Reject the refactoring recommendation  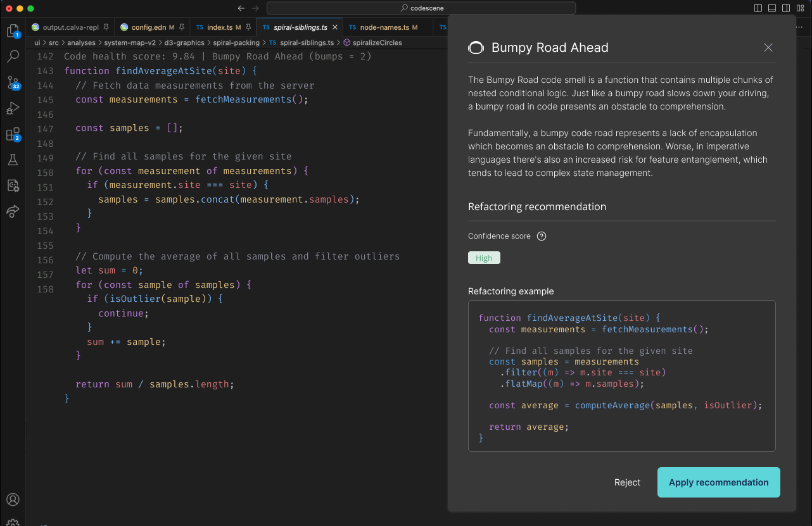627,482
